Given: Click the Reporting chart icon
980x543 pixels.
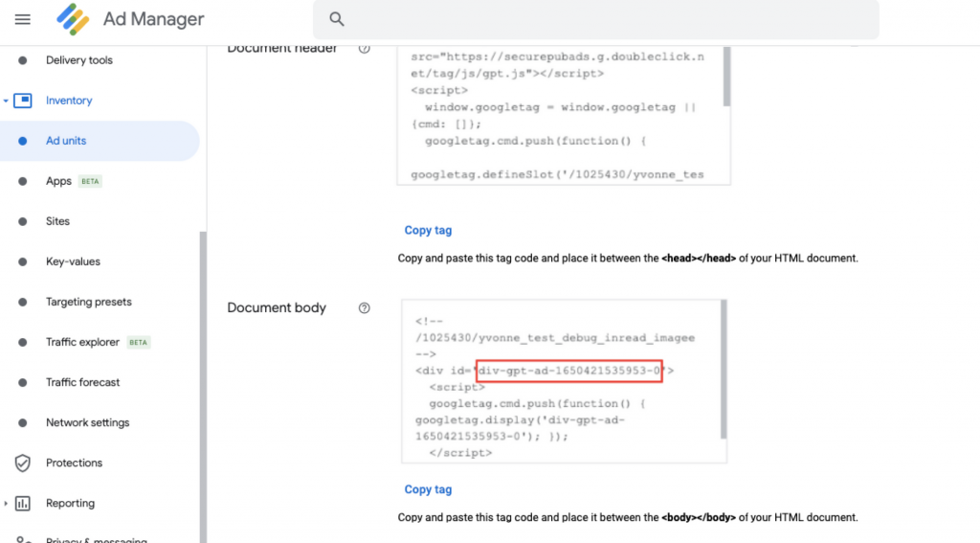Looking at the screenshot, I should [x=23, y=503].
